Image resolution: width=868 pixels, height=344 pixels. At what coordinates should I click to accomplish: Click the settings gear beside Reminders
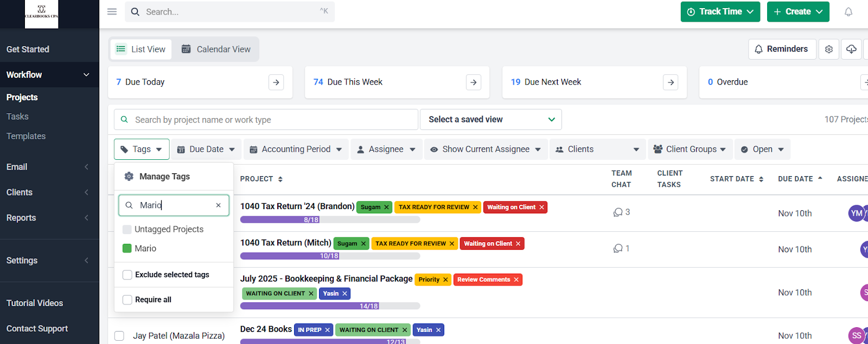[x=828, y=49]
